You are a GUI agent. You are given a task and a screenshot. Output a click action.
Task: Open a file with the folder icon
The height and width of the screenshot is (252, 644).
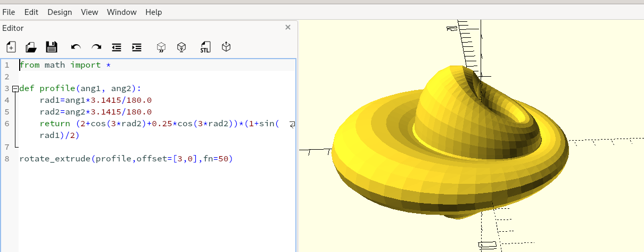pos(31,47)
